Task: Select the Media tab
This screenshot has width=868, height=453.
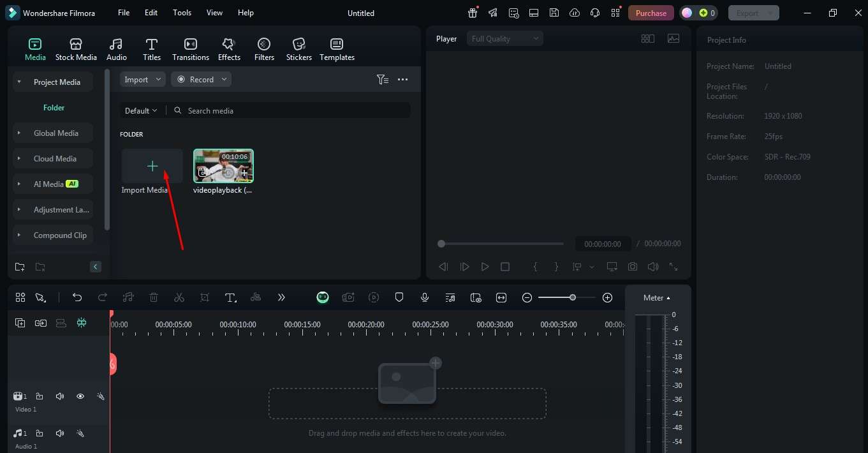Action: tap(35, 50)
